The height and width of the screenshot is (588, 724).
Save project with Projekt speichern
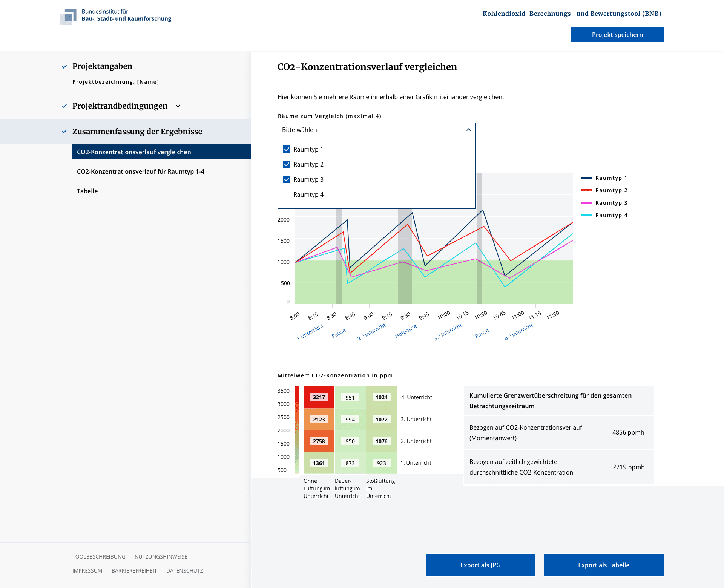pyautogui.click(x=617, y=35)
